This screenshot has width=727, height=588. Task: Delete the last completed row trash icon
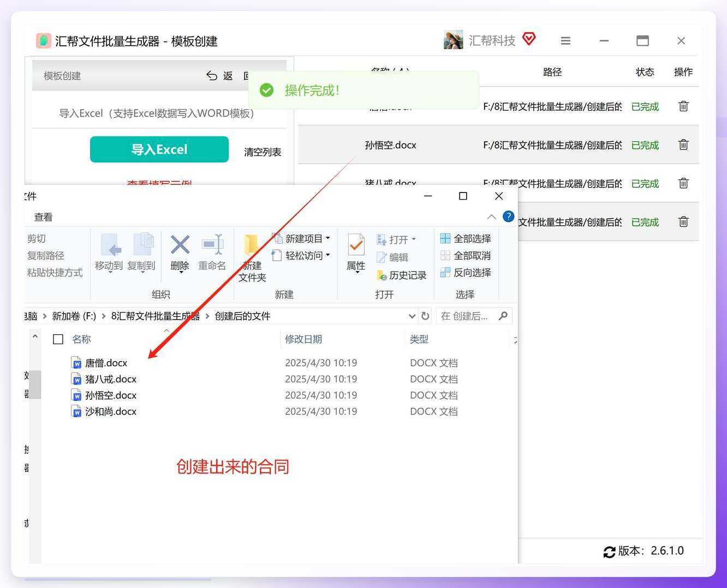[x=683, y=222]
